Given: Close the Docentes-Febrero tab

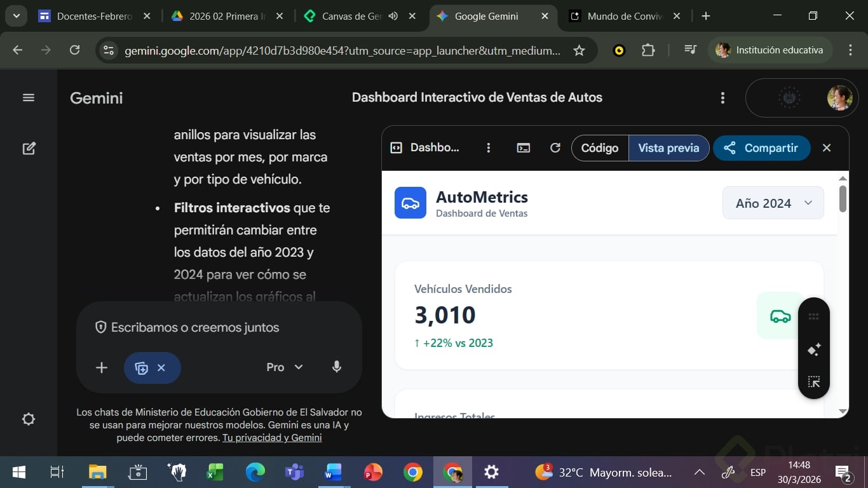Looking at the screenshot, I should point(147,17).
